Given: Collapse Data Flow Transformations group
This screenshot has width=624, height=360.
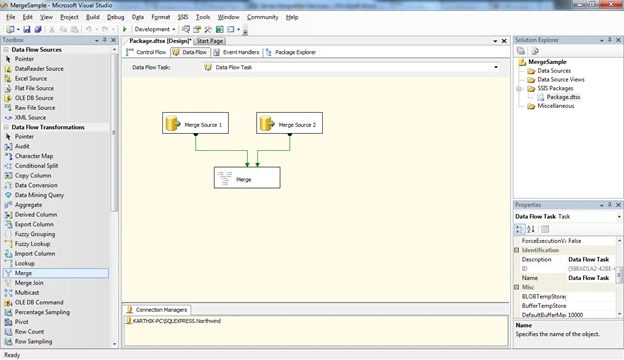Looking at the screenshot, I should (x=6, y=127).
